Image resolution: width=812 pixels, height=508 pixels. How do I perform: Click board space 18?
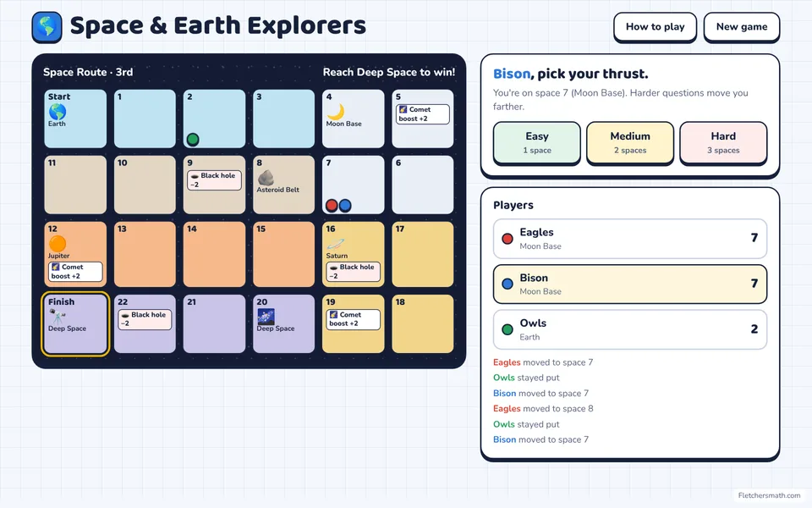click(423, 324)
